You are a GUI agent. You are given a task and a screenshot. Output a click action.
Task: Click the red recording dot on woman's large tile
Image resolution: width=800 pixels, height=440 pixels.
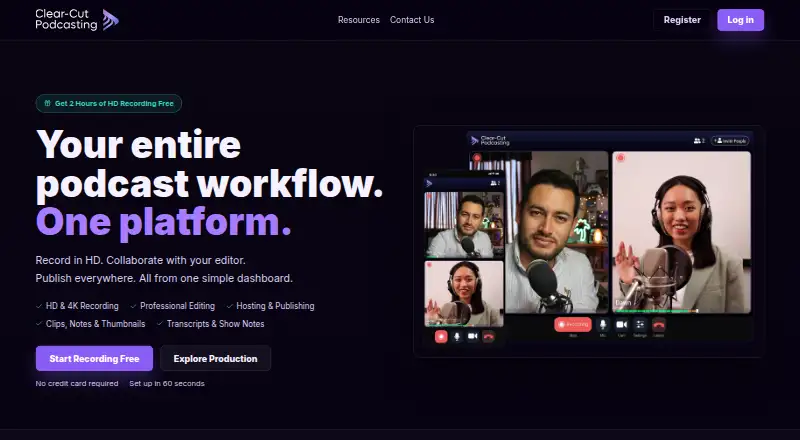(620, 158)
